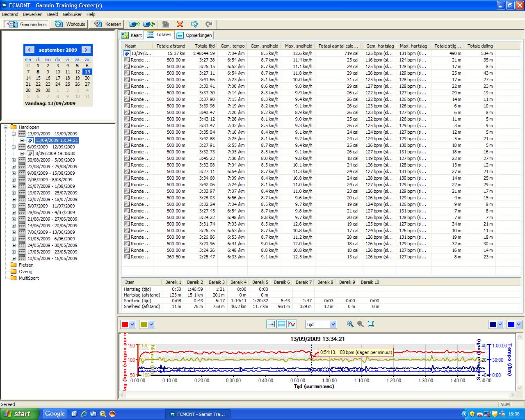Viewport: 525px width, 420px height.
Task: Click the tray expand arrow icon
Action: 464,414
